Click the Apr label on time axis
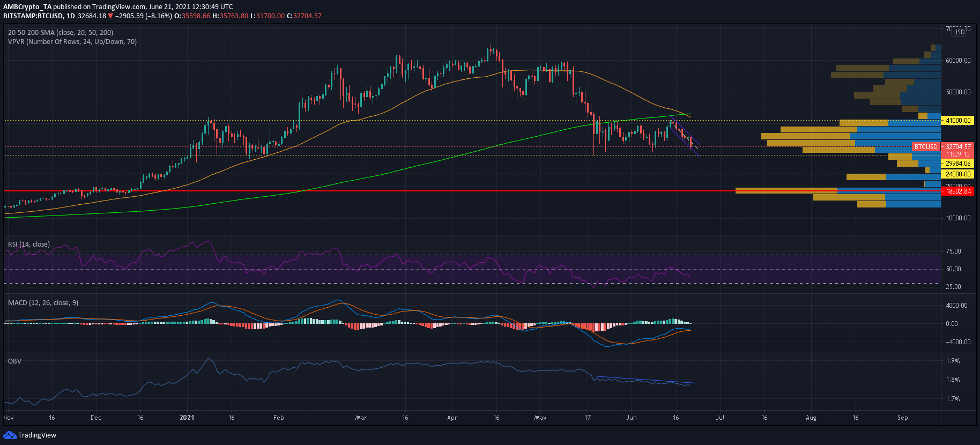Screen dimensions: 980x445 tap(452, 418)
